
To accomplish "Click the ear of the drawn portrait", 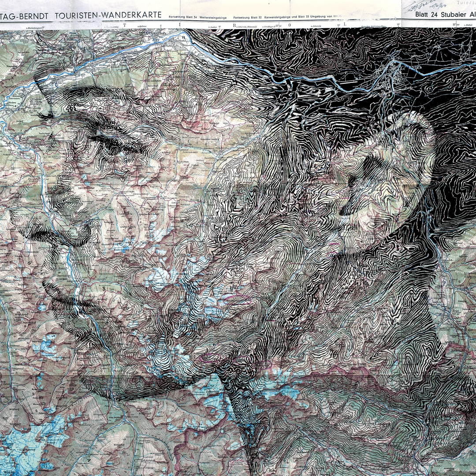I will [388, 172].
